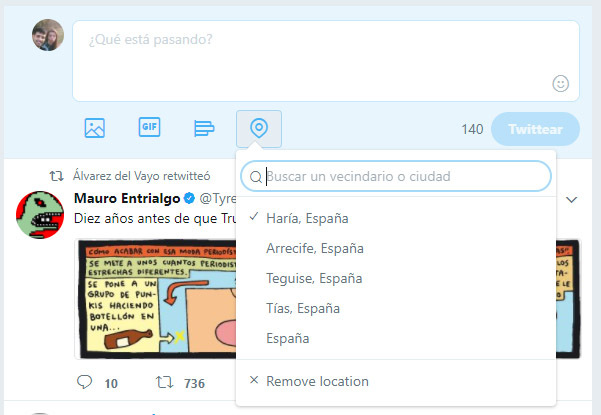The image size is (601, 415).
Task: Open the GIF picker
Action: coord(149,127)
